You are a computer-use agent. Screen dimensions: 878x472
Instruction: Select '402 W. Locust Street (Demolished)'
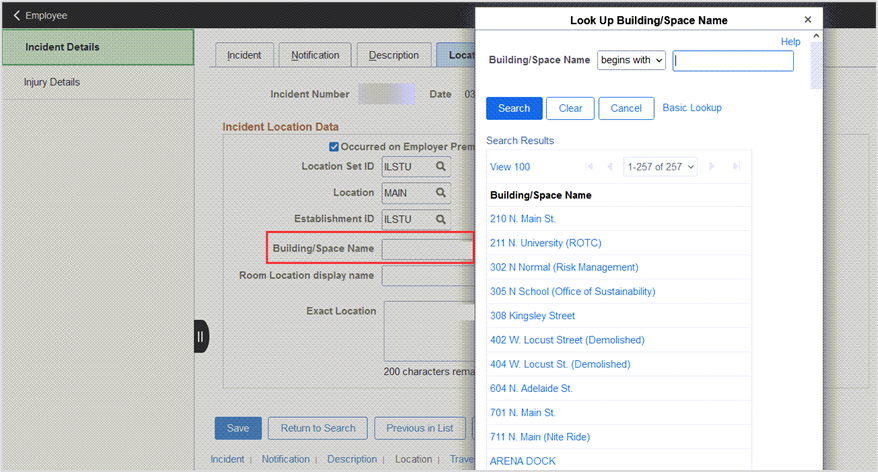point(567,340)
